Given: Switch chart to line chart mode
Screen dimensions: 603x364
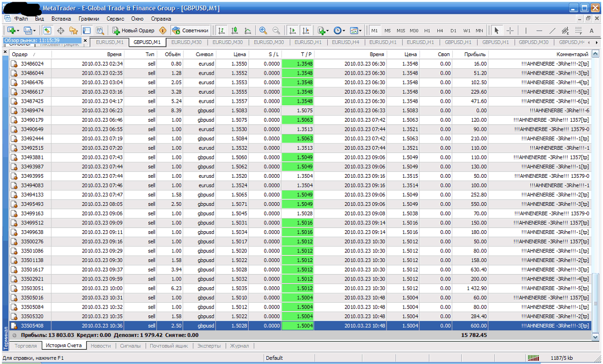Looking at the screenshot, I should click(x=248, y=30).
